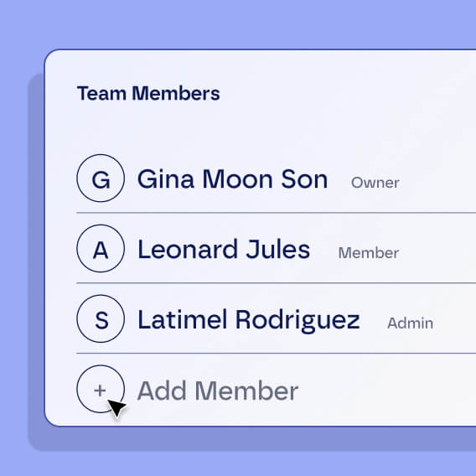Viewport: 476px width, 476px height.
Task: Click the letter G inside first avatar
Action: [x=101, y=180]
